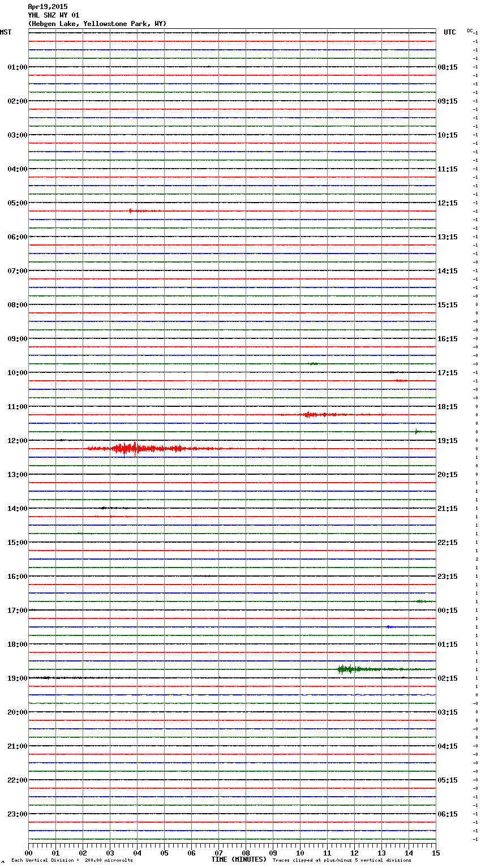Click the Traces clipped footnote text

click(x=342, y=861)
